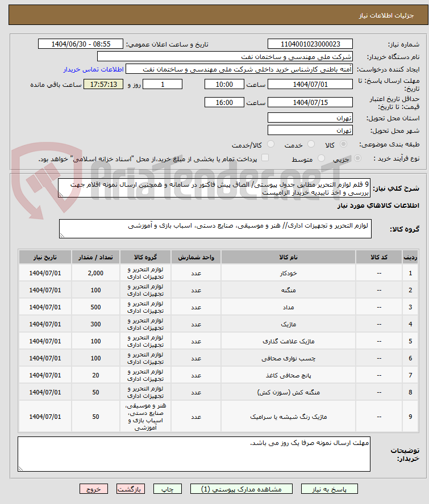The width and height of the screenshot is (429, 504).
Task: Open مشاهده مدارک پیوستی (1) button
Action: click(x=241, y=489)
